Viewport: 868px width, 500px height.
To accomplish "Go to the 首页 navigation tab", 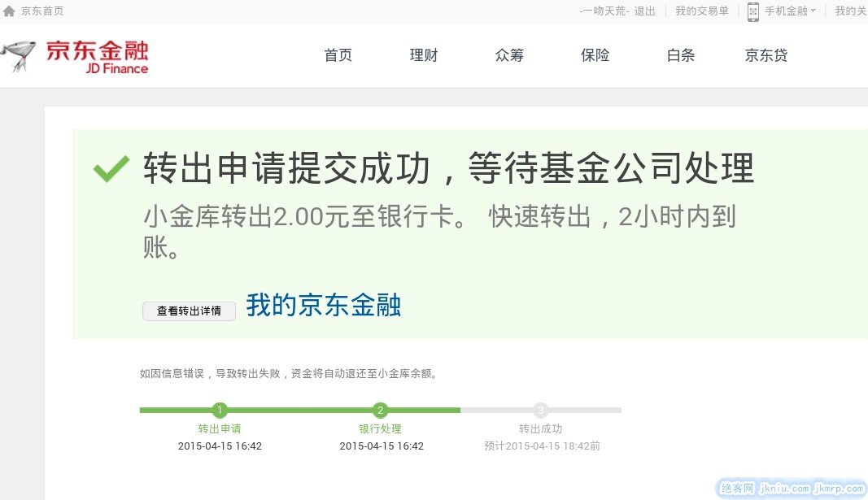I will click(x=338, y=55).
